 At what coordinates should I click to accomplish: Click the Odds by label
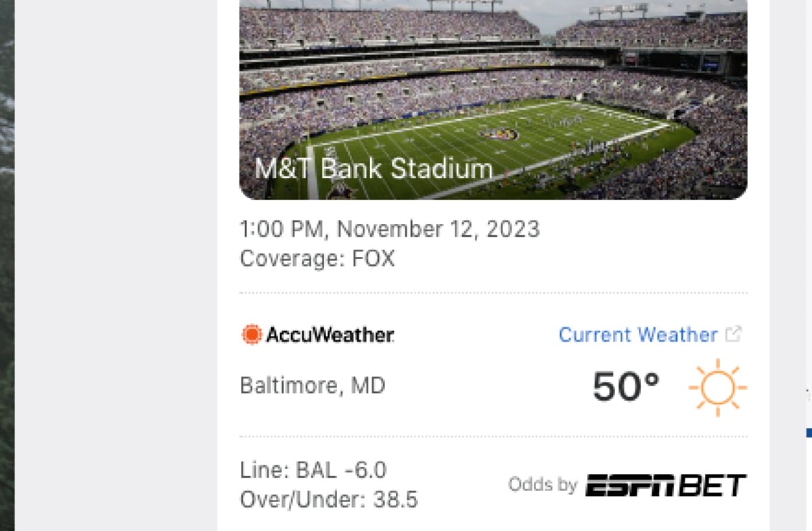pyautogui.click(x=543, y=485)
